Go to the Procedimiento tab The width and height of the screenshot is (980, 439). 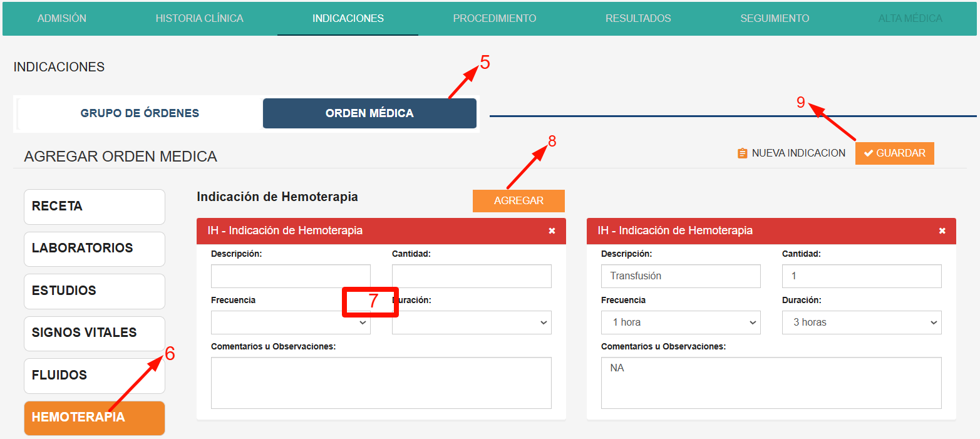pyautogui.click(x=495, y=18)
